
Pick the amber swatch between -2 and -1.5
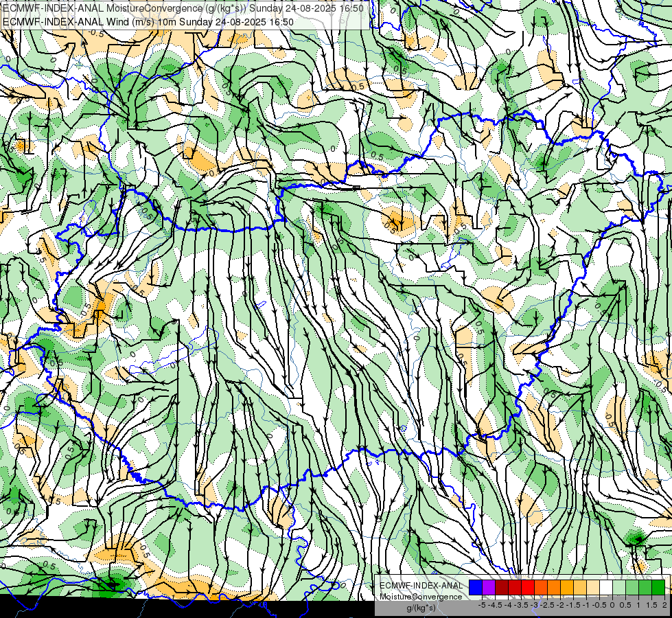(x=566, y=587)
